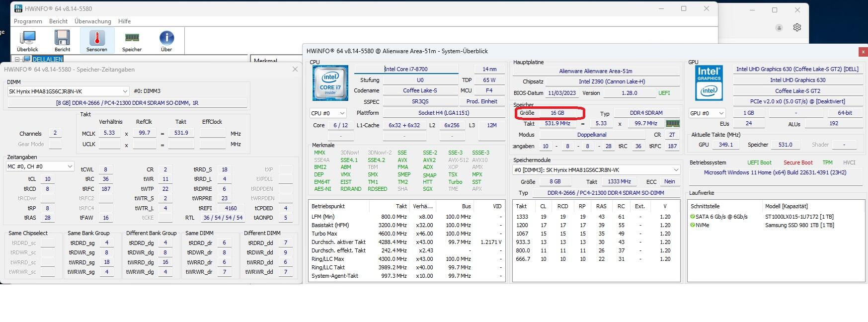This screenshot has width=868, height=322.
Task: Click the MCLK ratio 5.33 field
Action: (x=109, y=133)
